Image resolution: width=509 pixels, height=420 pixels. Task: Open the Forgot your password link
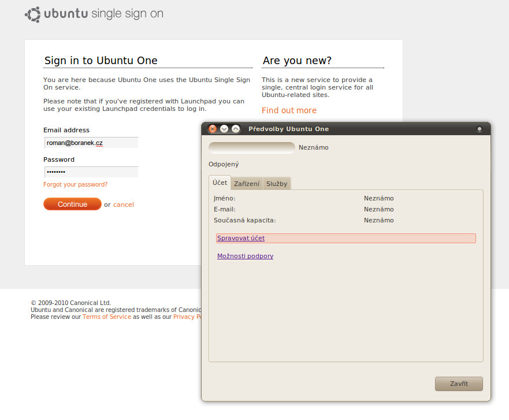[x=75, y=184]
